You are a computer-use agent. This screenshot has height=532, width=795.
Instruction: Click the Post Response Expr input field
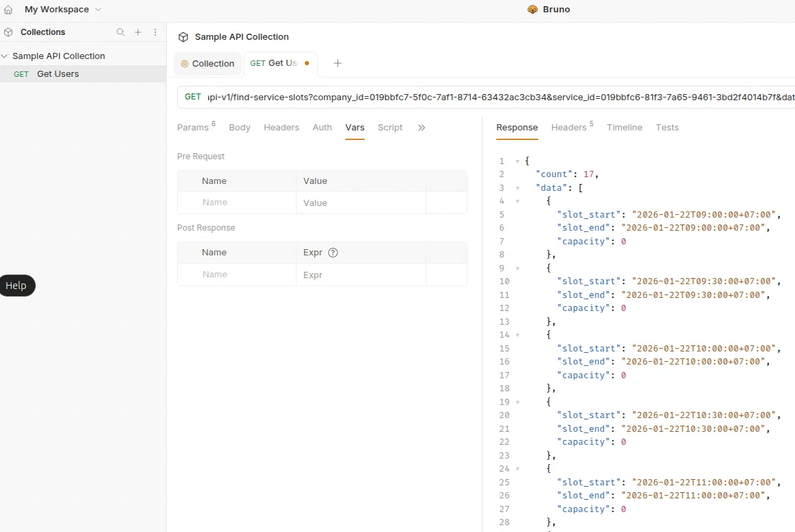[360, 275]
